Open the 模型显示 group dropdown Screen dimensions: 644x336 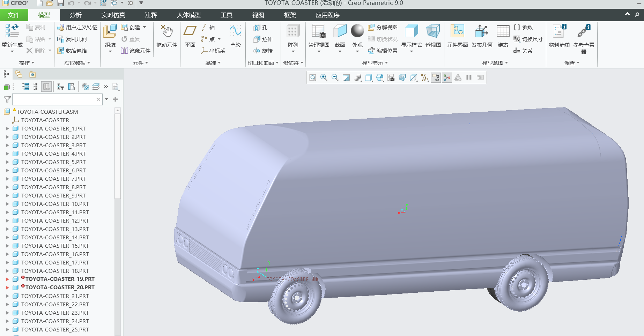(x=375, y=63)
